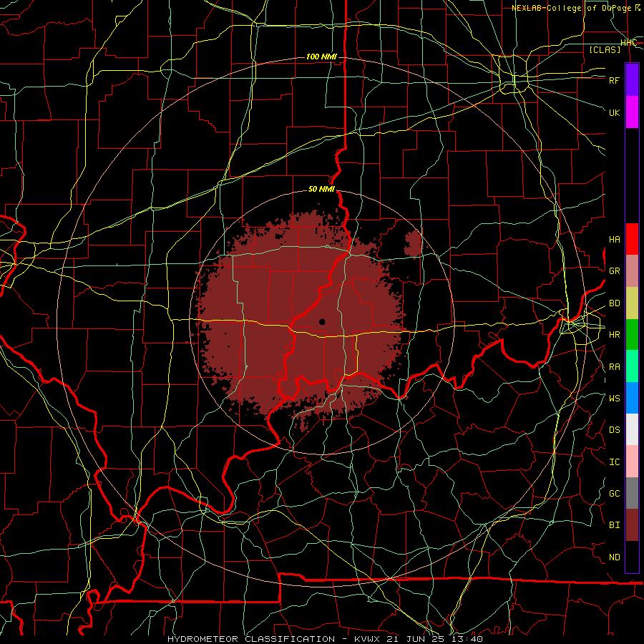Click the BD legend label
Viewport: 644px width, 644px height.
coord(614,303)
